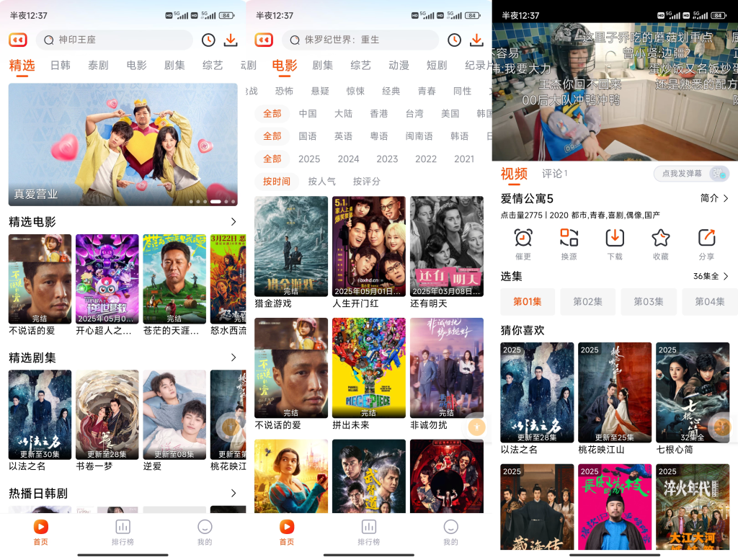The height and width of the screenshot is (560, 738).
Task: Tap 排行榜 icon in second screen bottom bar
Action: tap(369, 527)
